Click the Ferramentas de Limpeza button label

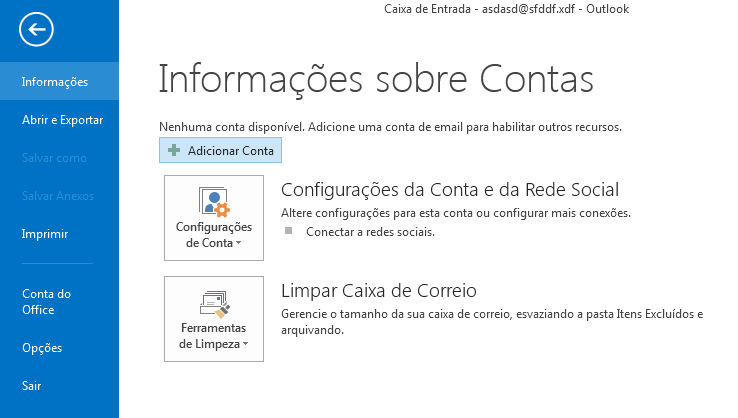(x=214, y=336)
